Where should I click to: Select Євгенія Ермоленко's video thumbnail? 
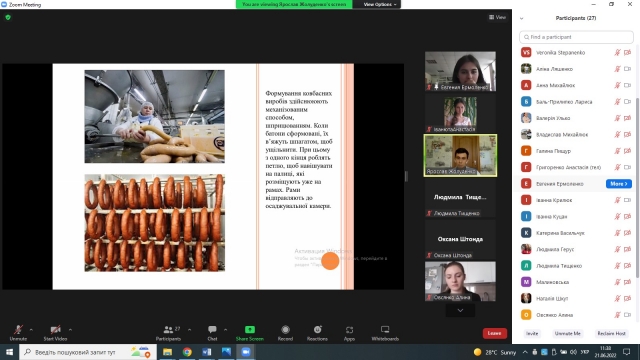460,71
